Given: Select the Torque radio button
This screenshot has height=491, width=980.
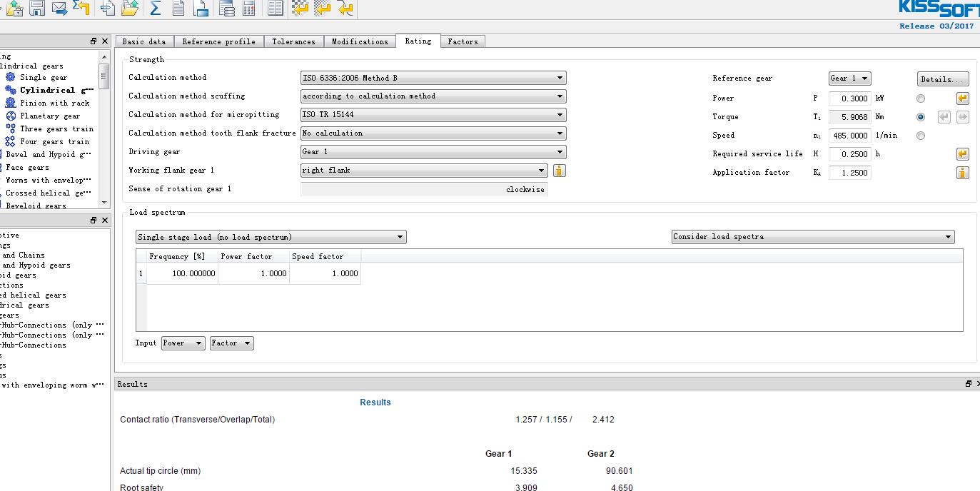Looking at the screenshot, I should click(921, 117).
